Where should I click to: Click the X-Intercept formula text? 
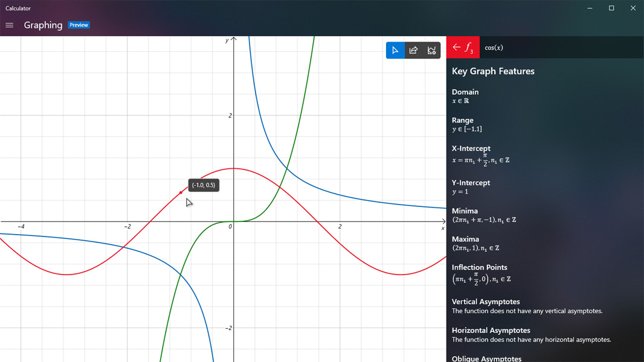click(x=480, y=160)
